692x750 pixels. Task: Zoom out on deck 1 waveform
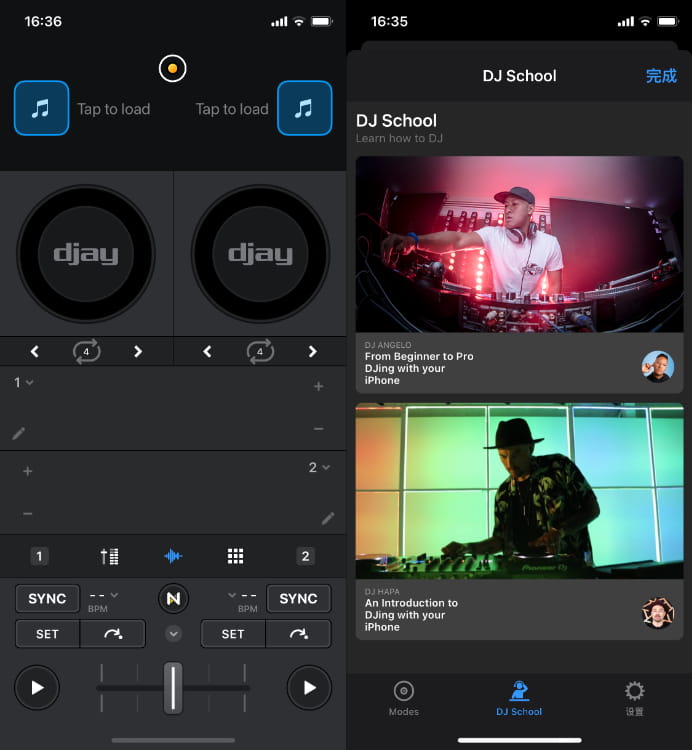319,429
